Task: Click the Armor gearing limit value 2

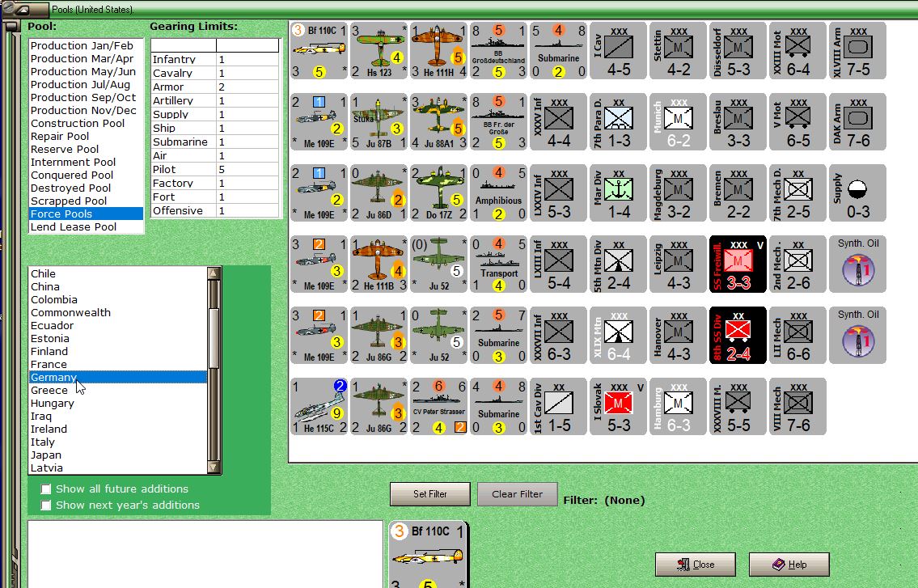Action: (x=247, y=87)
